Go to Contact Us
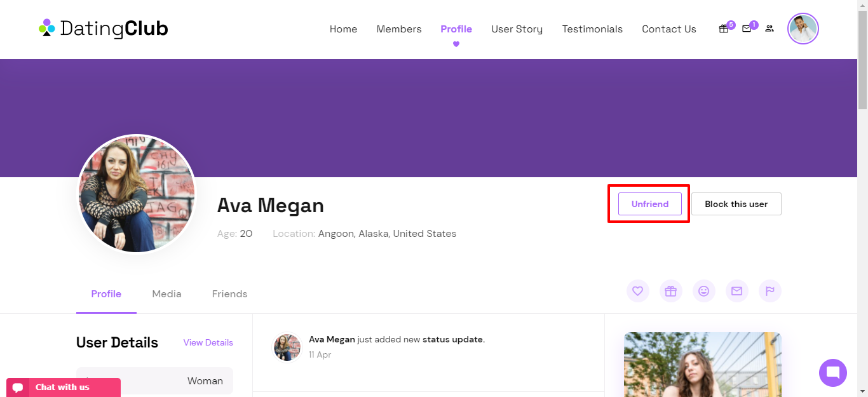The height and width of the screenshot is (397, 868). 669,29
